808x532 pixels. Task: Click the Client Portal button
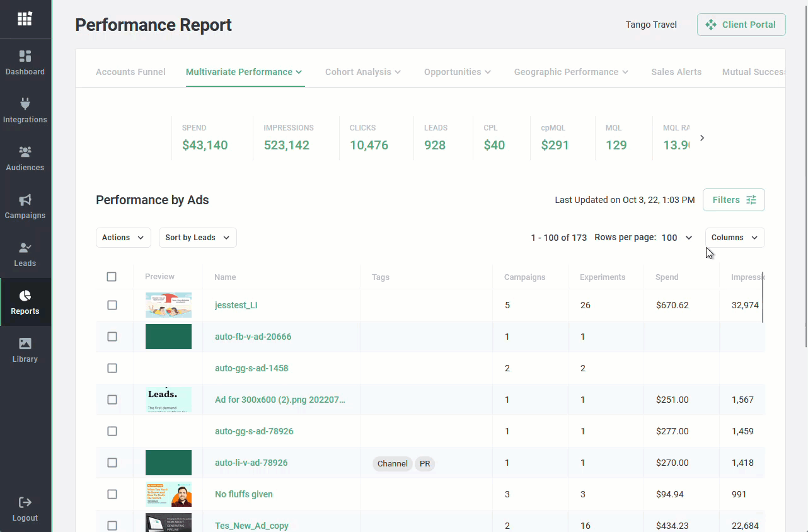point(741,25)
